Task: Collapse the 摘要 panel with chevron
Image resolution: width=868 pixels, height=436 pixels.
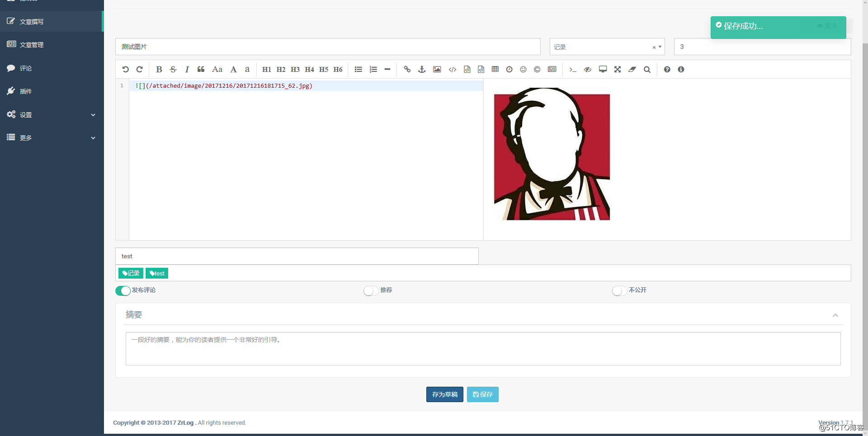Action: (835, 315)
